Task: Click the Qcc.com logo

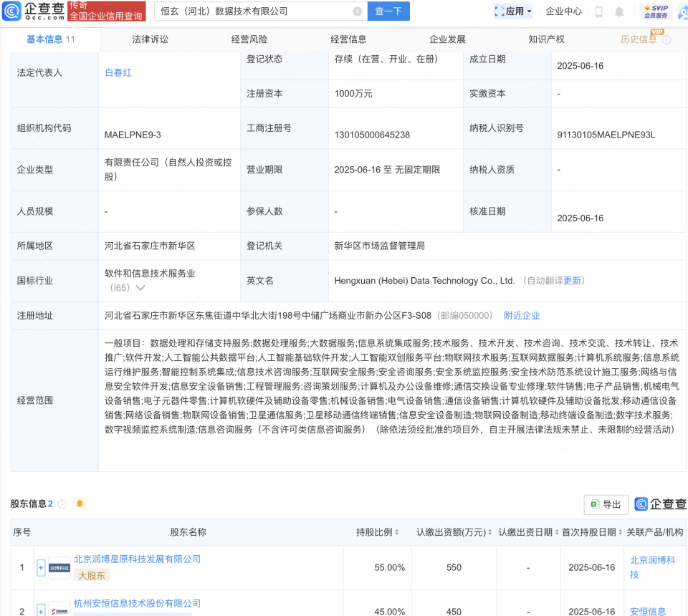Action: (34, 11)
